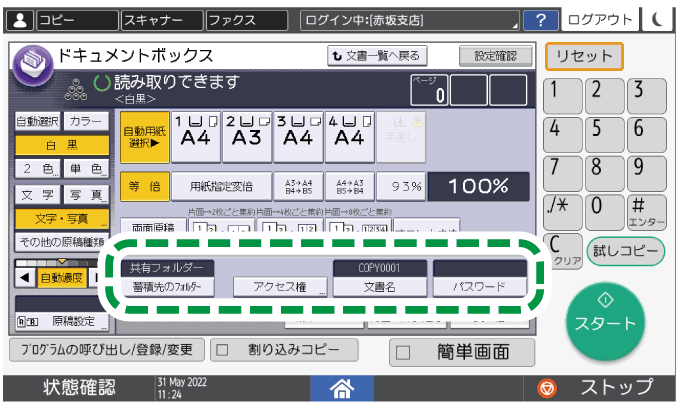Open その他の原稿種類 options
679x404 pixels.
(x=62, y=242)
